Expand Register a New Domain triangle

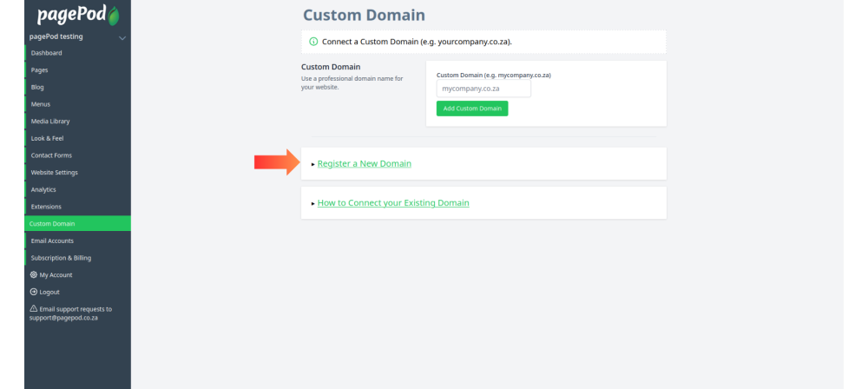[x=313, y=165]
